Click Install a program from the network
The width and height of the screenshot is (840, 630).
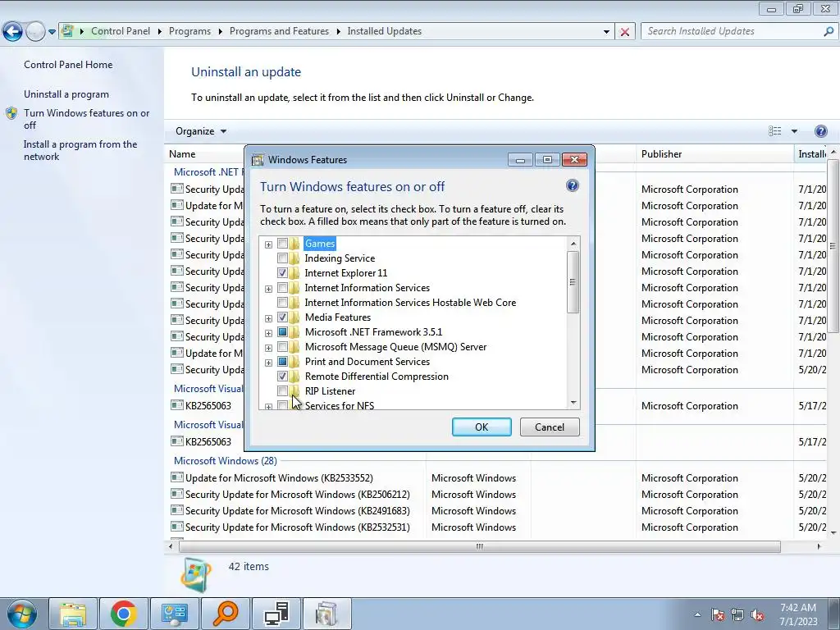pos(80,151)
